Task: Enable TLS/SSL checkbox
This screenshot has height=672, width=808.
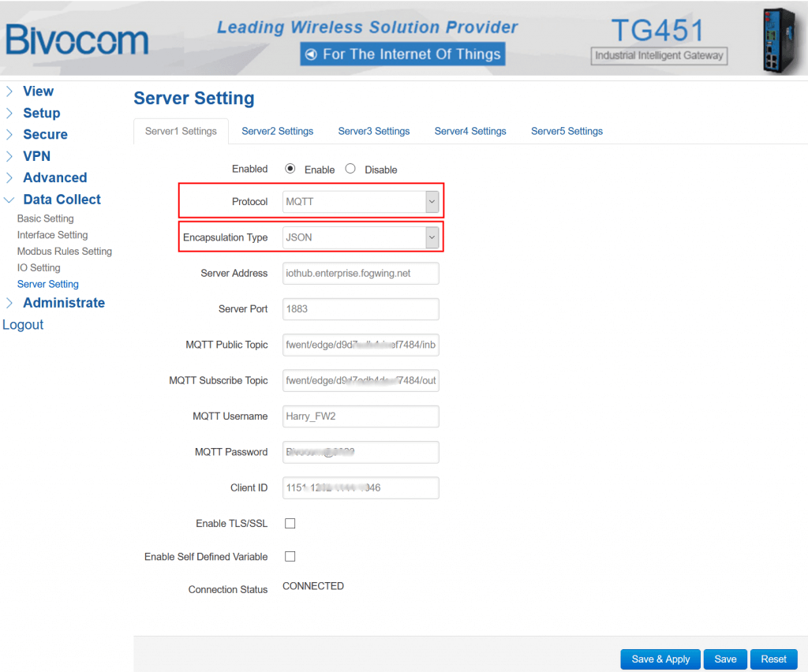Action: pos(290,523)
